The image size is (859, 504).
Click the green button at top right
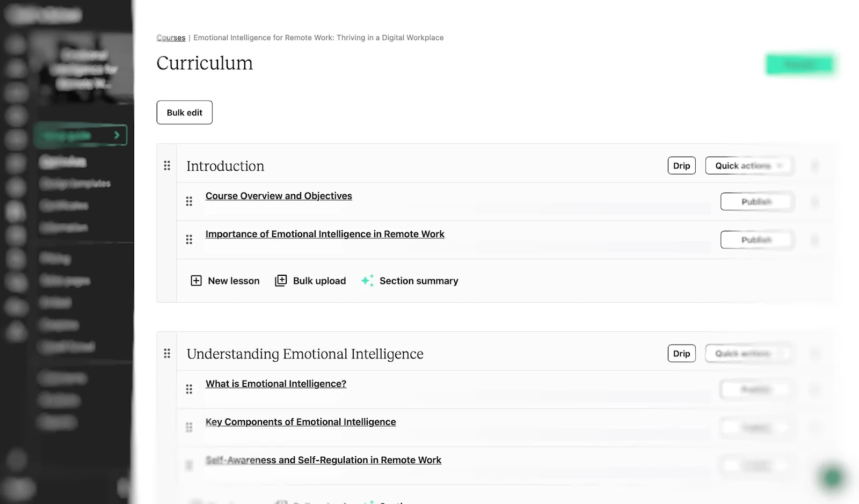[x=800, y=64]
